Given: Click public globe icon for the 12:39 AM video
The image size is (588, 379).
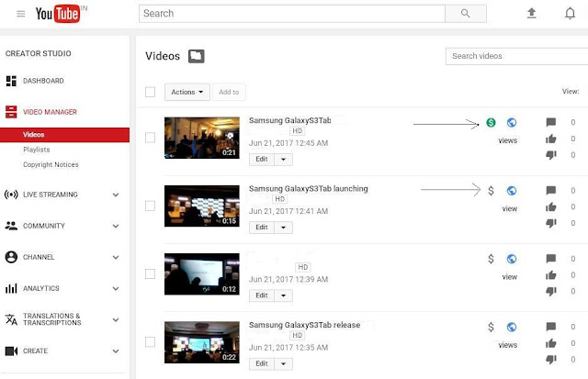Looking at the screenshot, I should pyautogui.click(x=512, y=259).
